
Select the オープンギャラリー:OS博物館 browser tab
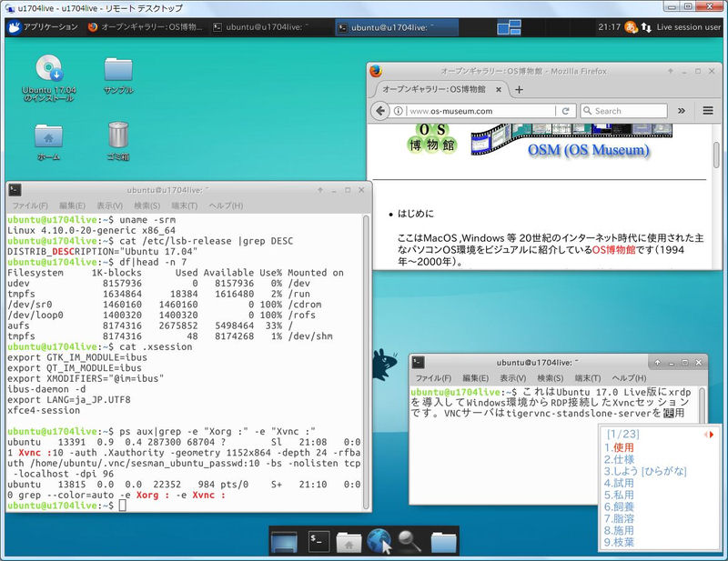click(x=434, y=89)
